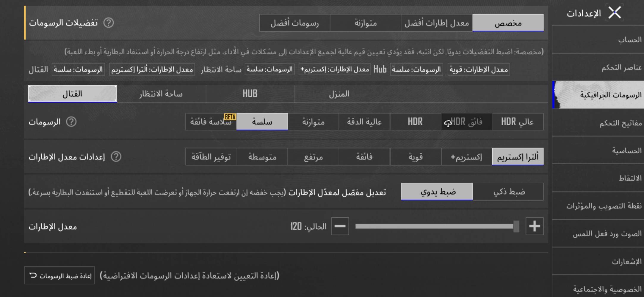This screenshot has width=644, height=297.
Task: Choose the متوازنة preference preset
Action: pyautogui.click(x=366, y=23)
